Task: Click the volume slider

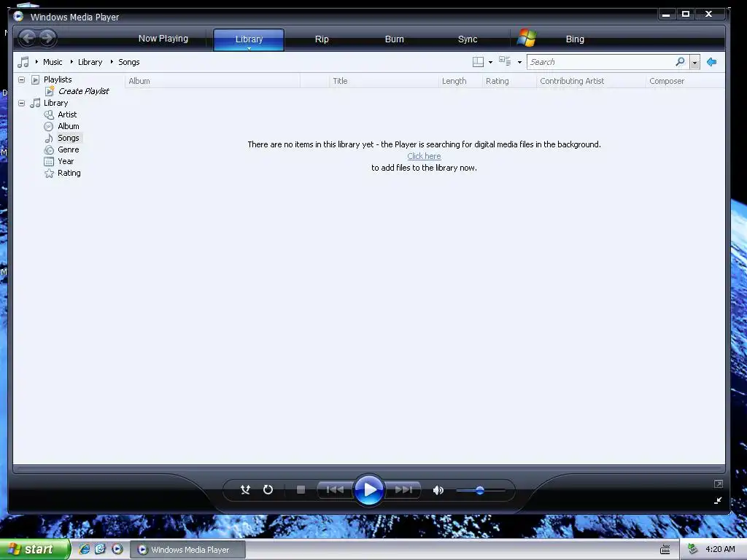Action: [480, 490]
